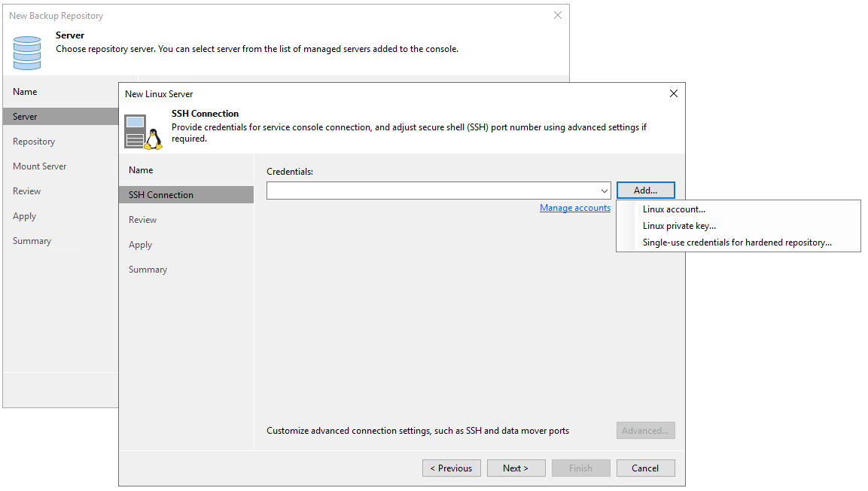Switch to the Name step
Screen dimensions: 868x491
click(x=141, y=169)
